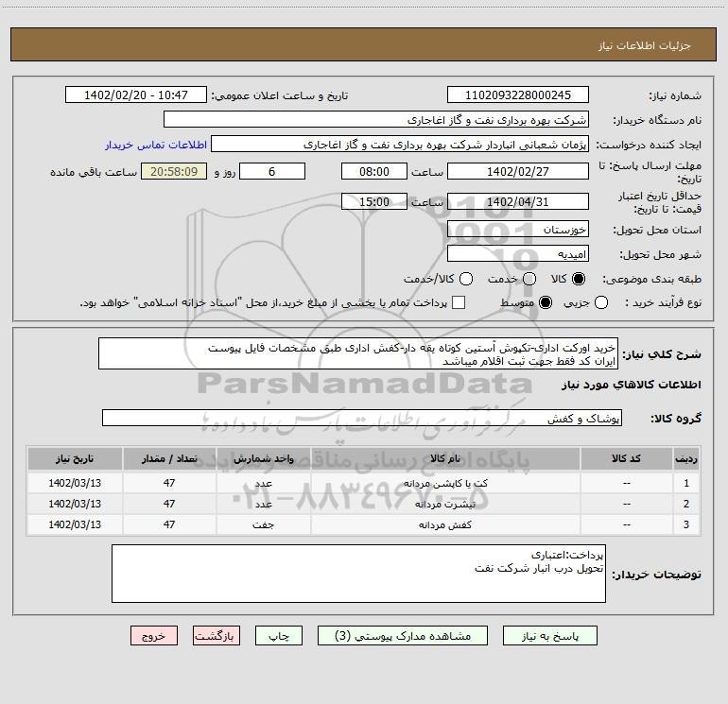Click the تعداد / مقدار column header

tap(169, 459)
